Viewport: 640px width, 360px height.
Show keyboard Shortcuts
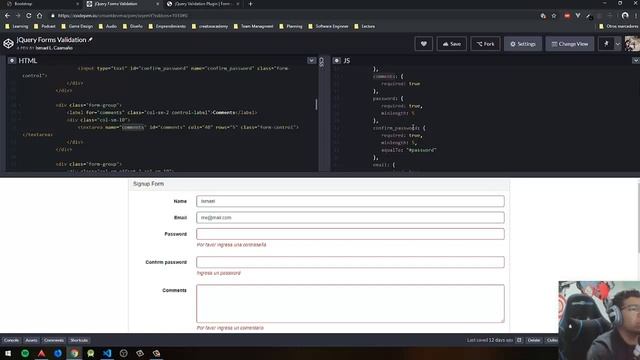coord(79,340)
